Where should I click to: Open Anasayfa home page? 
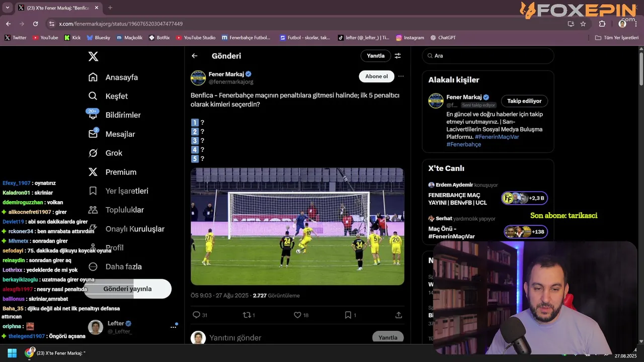tap(113, 77)
